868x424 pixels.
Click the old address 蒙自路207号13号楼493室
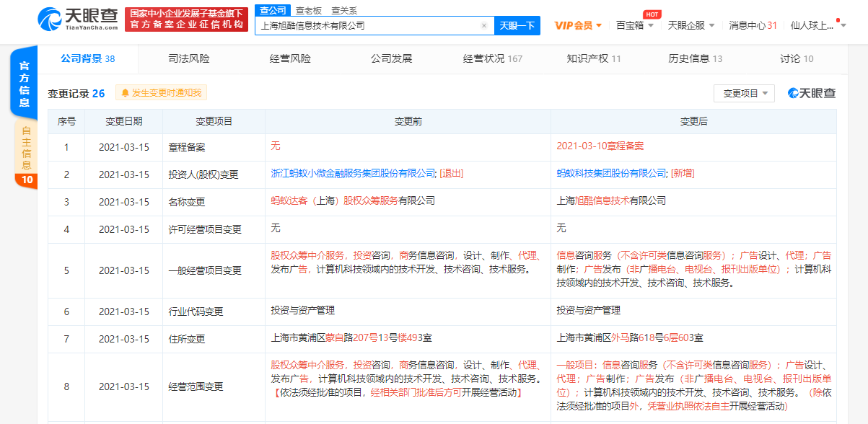(379, 337)
